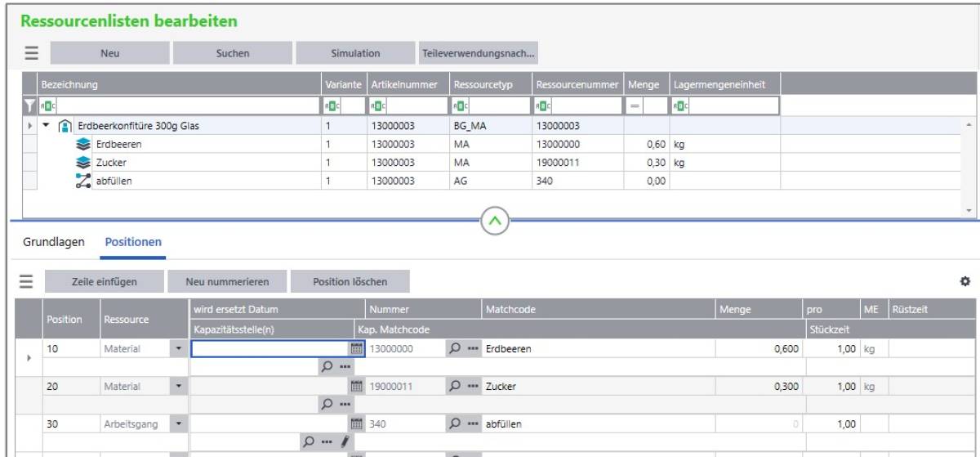Click the Suchen button

pos(232,53)
